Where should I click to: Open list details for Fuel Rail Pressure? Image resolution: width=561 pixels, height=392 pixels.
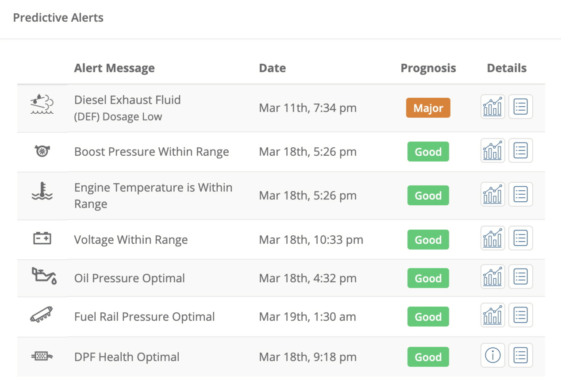521,315
